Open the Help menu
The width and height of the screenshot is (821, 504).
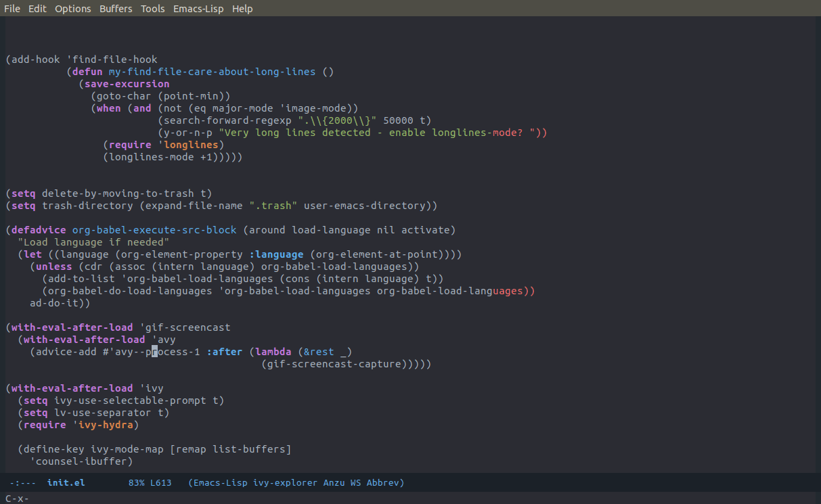(x=242, y=9)
